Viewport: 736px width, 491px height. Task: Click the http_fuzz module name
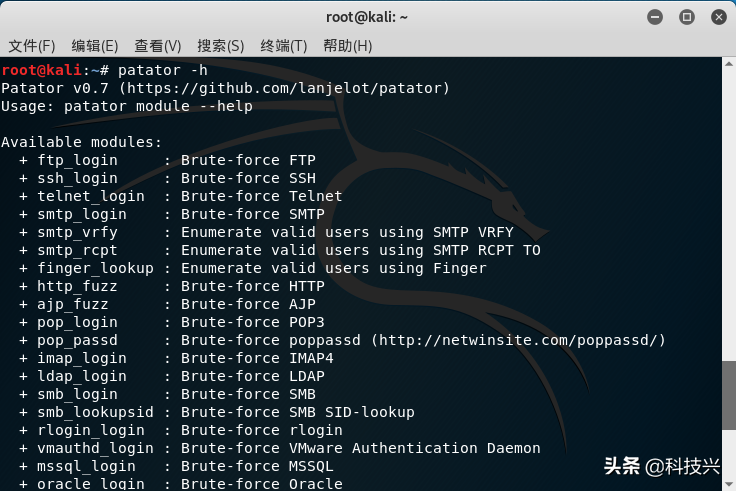77,286
